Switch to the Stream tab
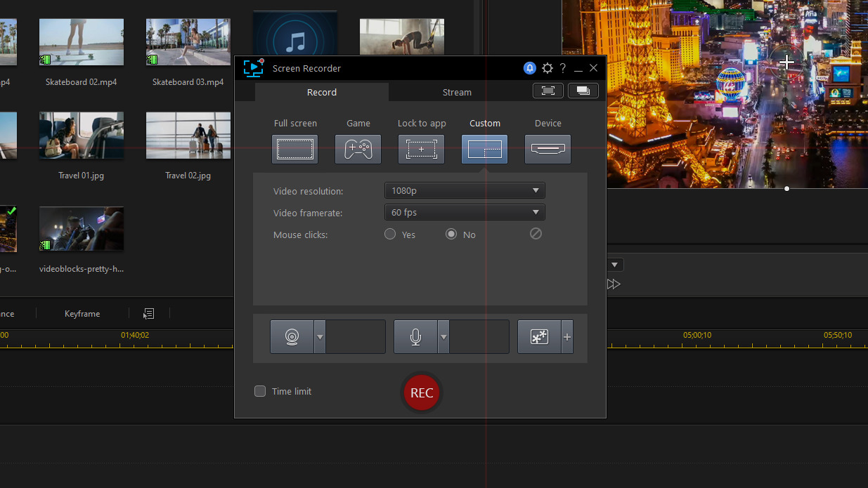Viewport: 868px width, 488px height. 457,92
